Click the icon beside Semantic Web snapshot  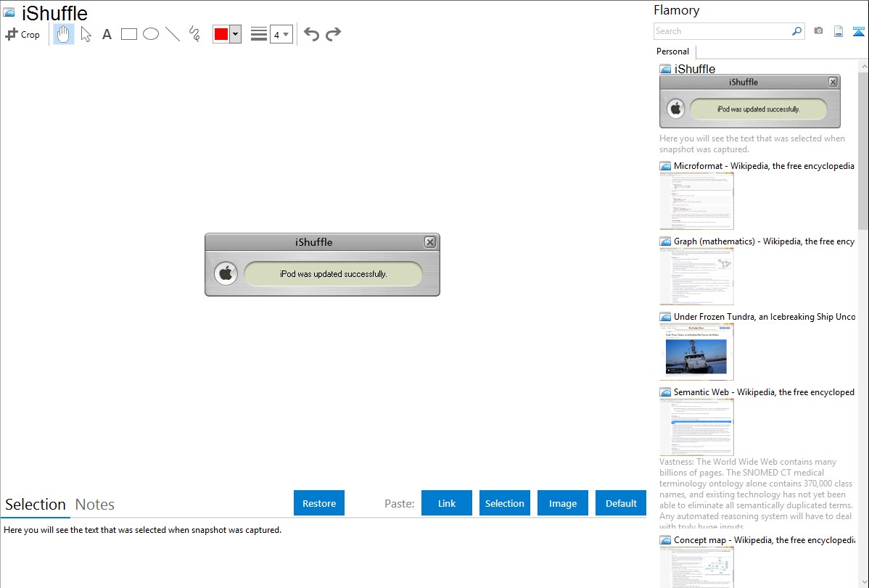tap(666, 392)
